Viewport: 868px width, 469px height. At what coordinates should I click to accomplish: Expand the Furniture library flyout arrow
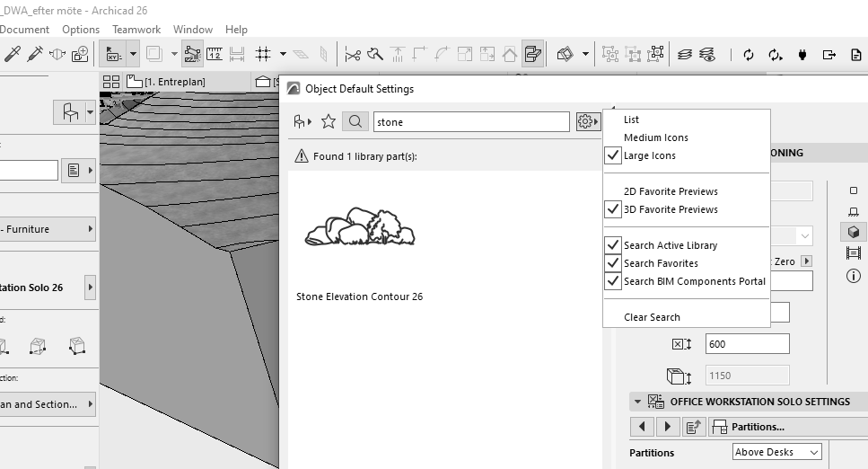(90, 229)
